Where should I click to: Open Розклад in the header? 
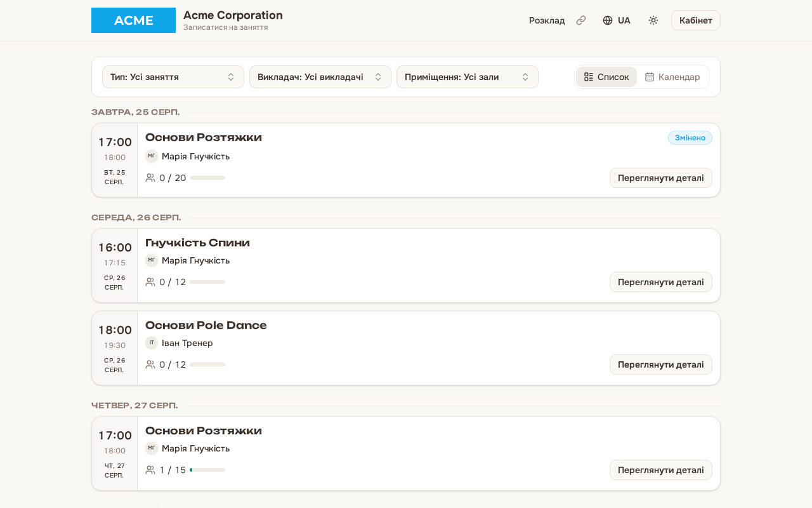(547, 20)
